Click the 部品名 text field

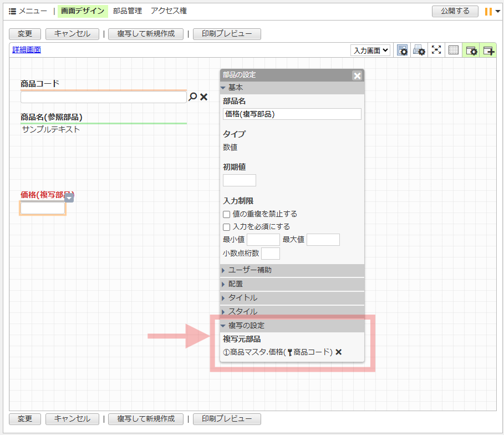point(292,114)
